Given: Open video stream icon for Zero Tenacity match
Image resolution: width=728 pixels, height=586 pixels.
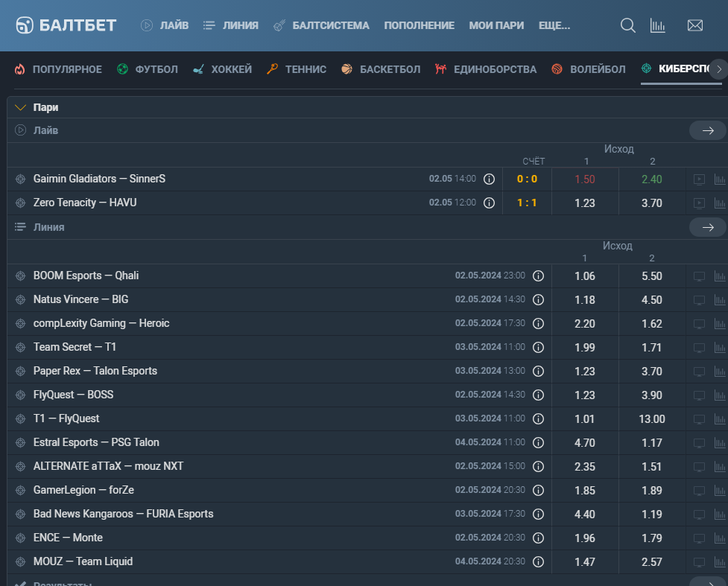Looking at the screenshot, I should [x=699, y=203].
